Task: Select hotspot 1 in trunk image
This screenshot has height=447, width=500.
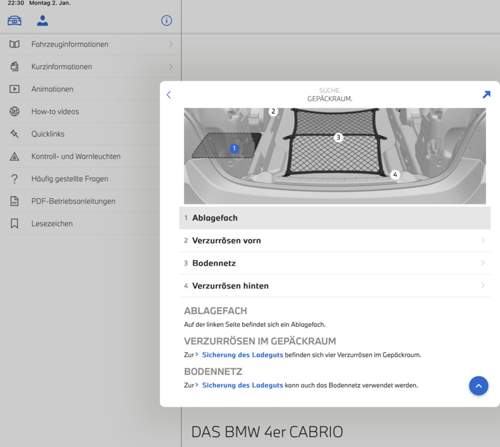Action: (x=234, y=148)
